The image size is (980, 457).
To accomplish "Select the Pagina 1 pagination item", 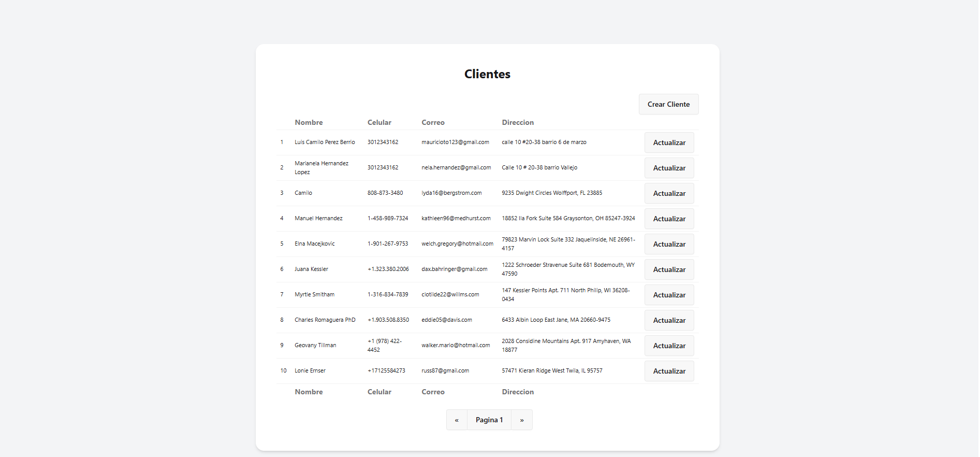I will 489,420.
